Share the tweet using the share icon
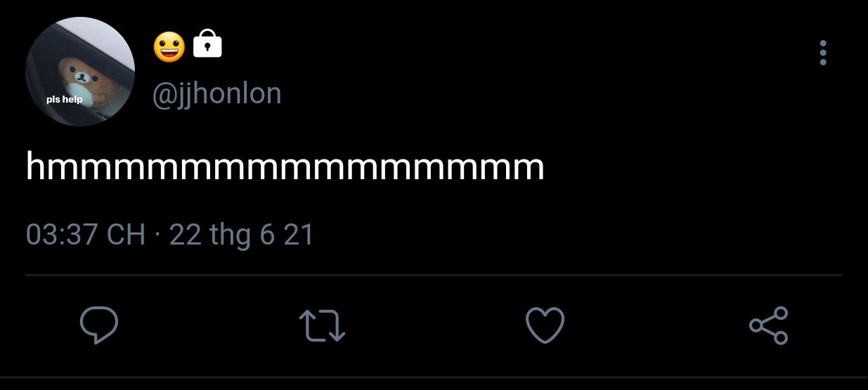Image resolution: width=868 pixels, height=390 pixels. [x=769, y=325]
